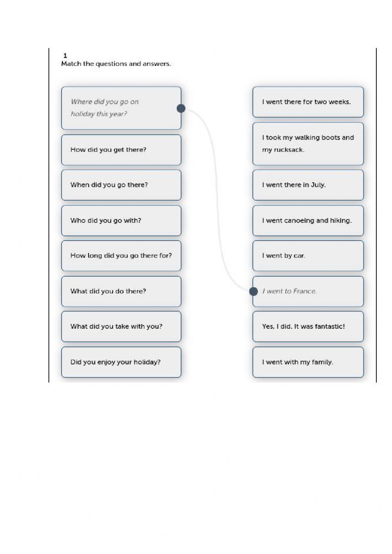This screenshot has width=392, height=554.
Task: Choose the 'When did you go there?' question
Action: pos(121,185)
